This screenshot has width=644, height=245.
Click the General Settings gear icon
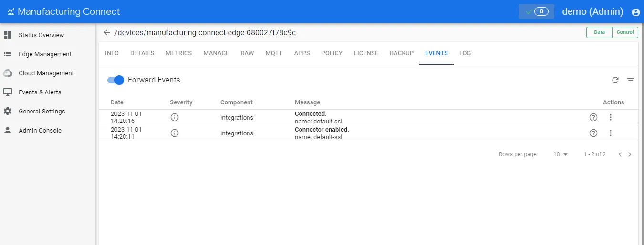[8, 111]
